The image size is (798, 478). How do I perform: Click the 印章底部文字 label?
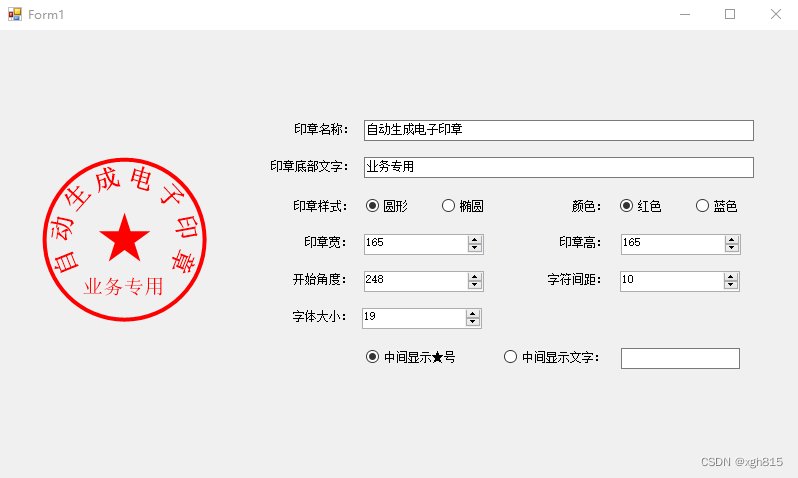[309, 166]
